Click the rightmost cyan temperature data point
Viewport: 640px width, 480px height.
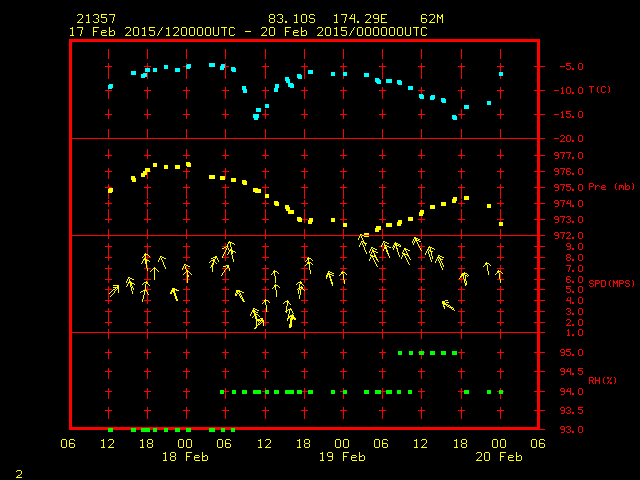501,74
